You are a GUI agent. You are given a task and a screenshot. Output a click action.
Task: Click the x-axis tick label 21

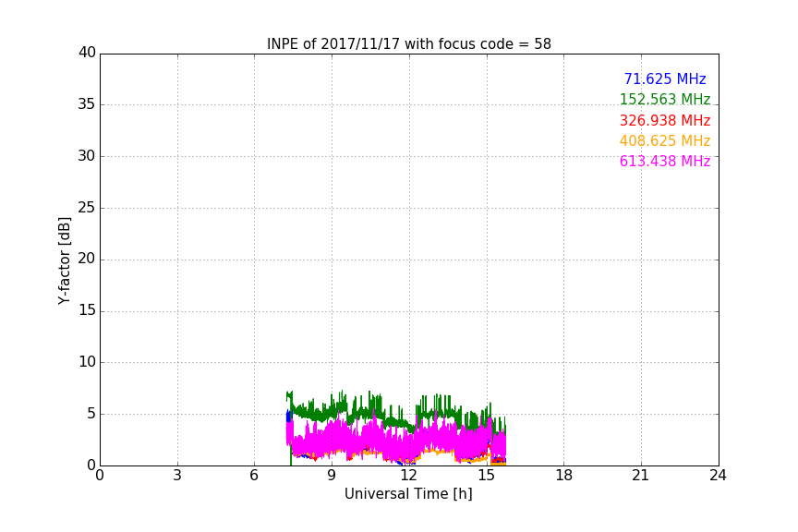[x=641, y=476]
